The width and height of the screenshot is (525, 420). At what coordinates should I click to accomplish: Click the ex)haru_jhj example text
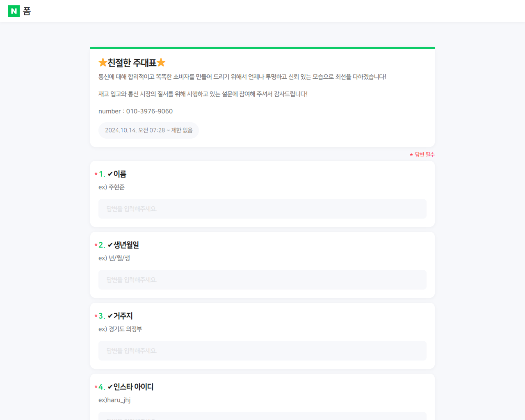pos(114,400)
